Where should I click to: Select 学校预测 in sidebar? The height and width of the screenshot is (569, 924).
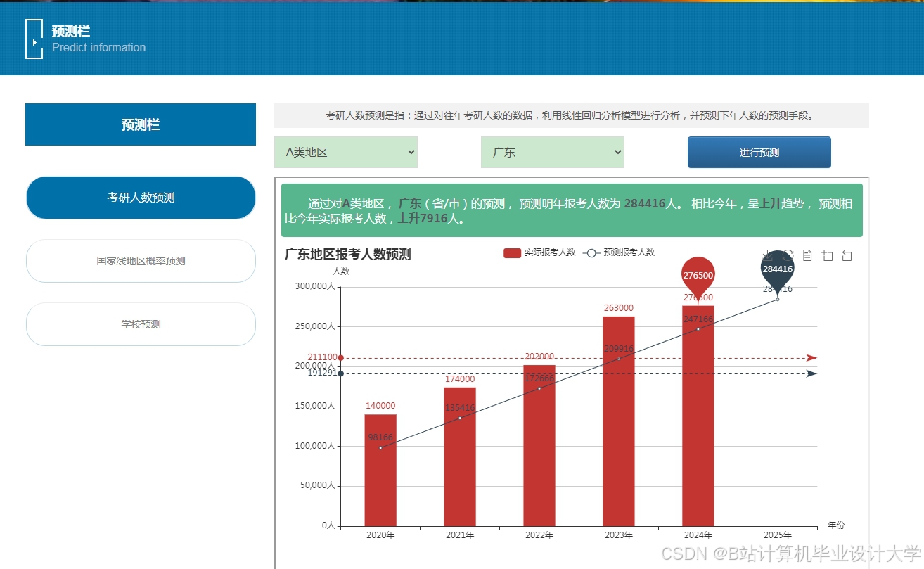click(x=141, y=324)
